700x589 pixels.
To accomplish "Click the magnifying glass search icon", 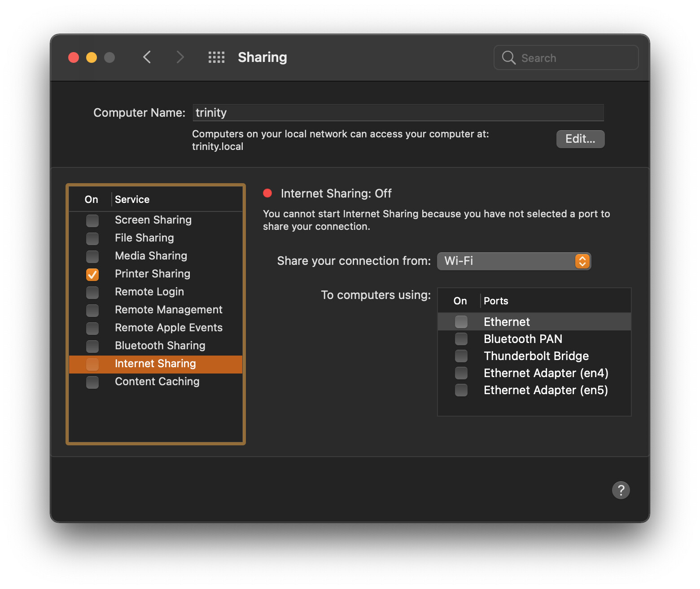I will (508, 58).
